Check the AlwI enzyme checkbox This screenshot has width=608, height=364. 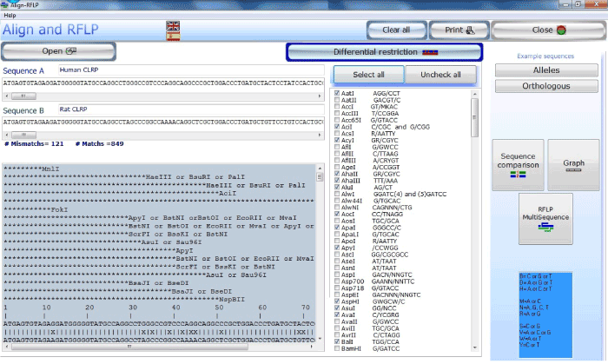[x=337, y=194]
